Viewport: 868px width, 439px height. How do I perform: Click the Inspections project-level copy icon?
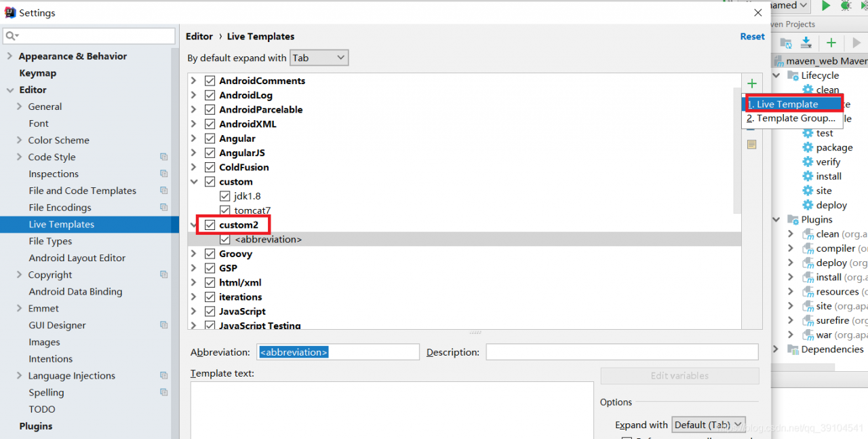(163, 174)
